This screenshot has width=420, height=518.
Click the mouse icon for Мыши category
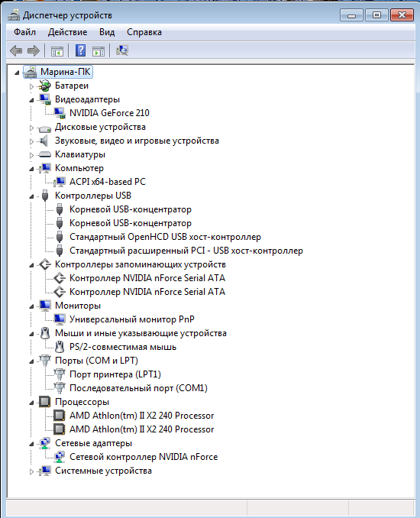click(x=45, y=333)
